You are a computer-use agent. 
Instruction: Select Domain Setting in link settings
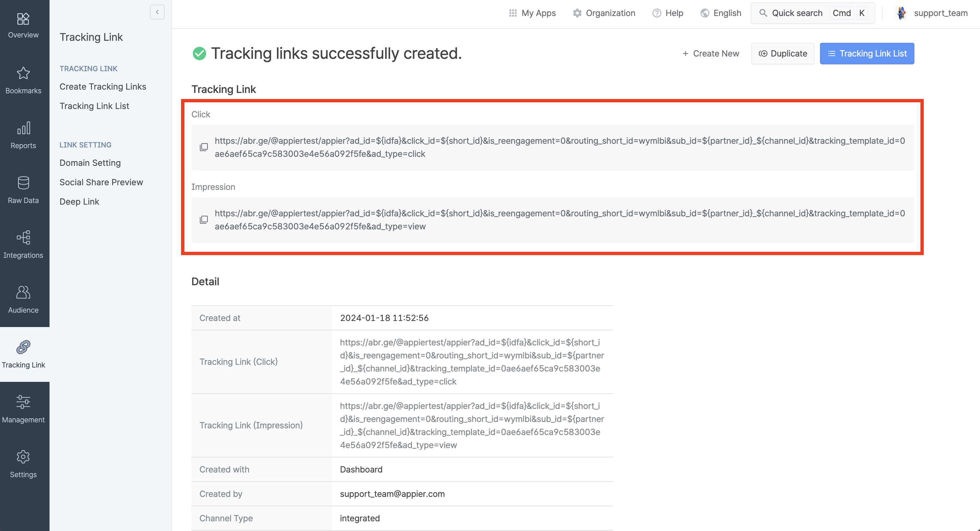click(x=90, y=163)
